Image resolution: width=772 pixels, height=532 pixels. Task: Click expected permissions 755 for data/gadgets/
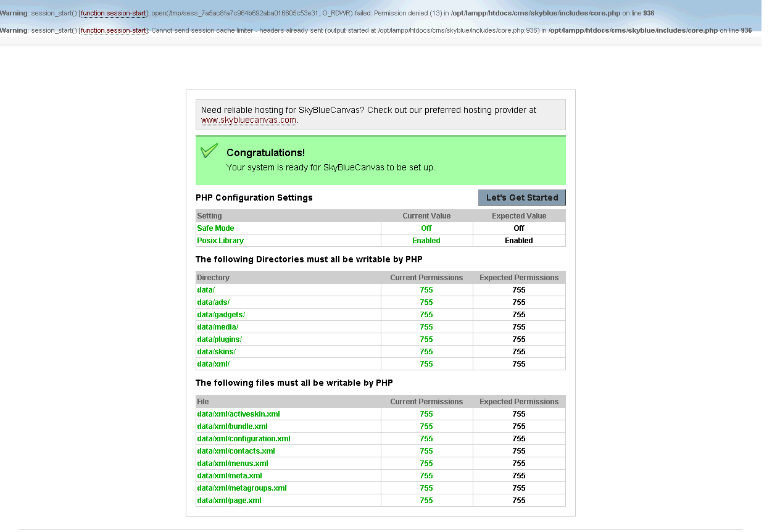pos(519,315)
